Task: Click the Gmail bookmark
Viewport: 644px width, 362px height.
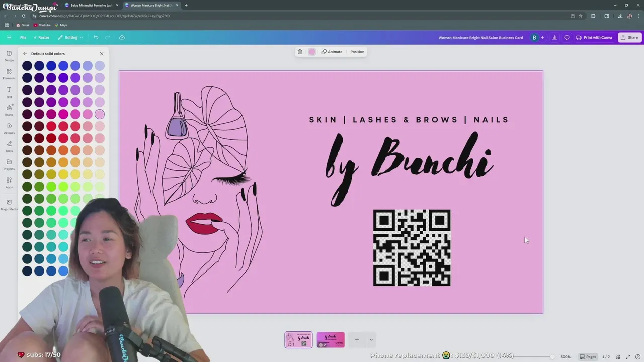Action: (x=23, y=25)
